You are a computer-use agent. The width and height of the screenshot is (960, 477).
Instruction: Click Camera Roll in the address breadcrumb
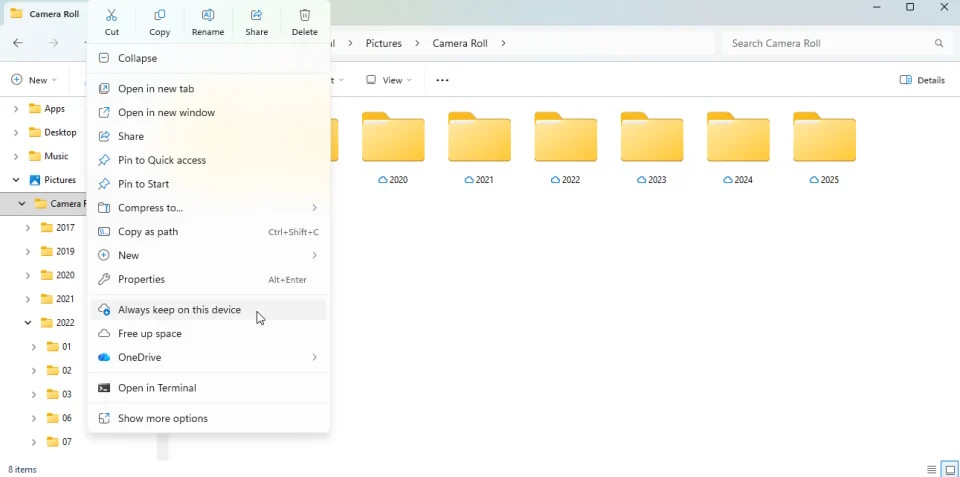(x=460, y=43)
